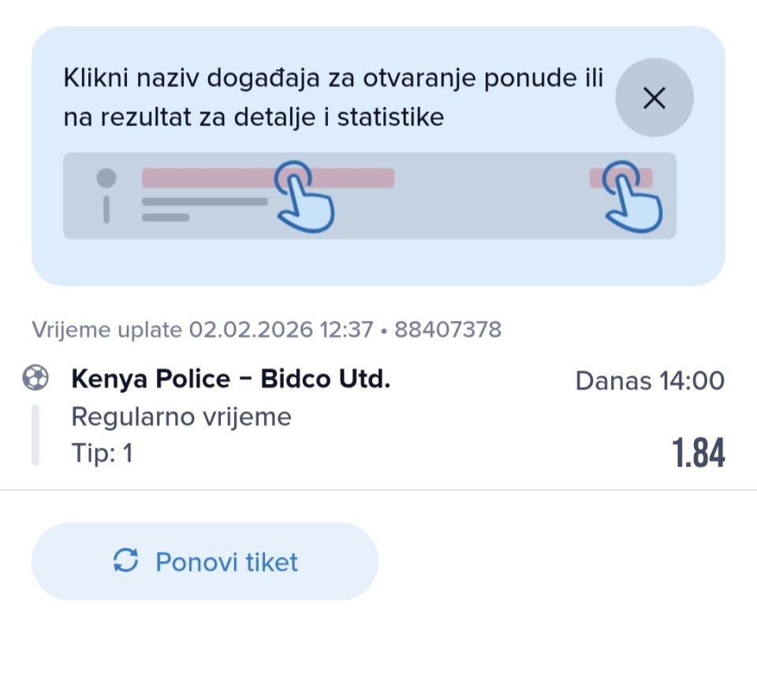The width and height of the screenshot is (757, 700).
Task: Click the Tip: 1 selection text
Action: (102, 453)
